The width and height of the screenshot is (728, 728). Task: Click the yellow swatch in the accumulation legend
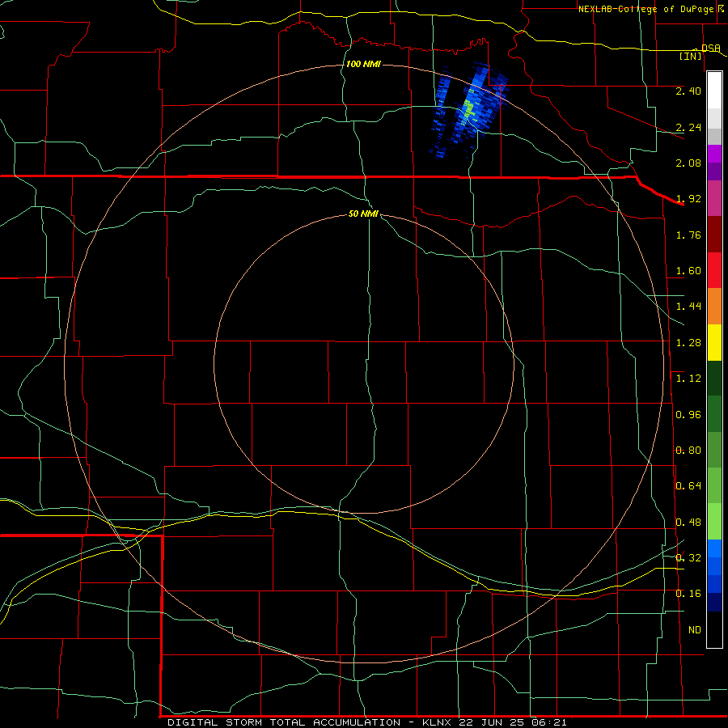(714, 342)
